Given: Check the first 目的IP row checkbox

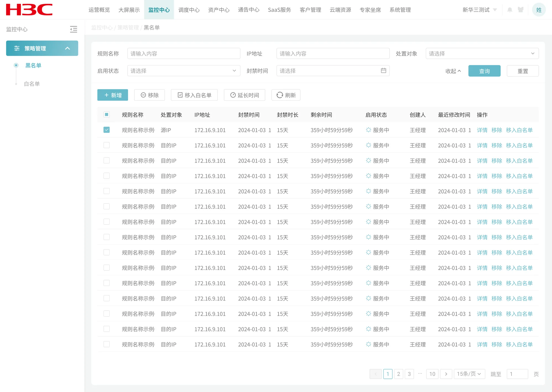Looking at the screenshot, I should pos(107,145).
